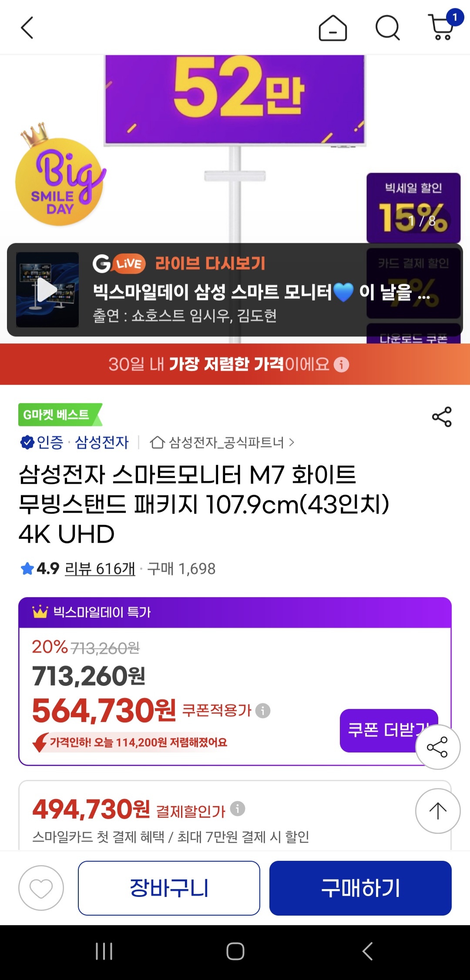Add item with the 장바구니 button
The height and width of the screenshot is (980, 470).
169,888
